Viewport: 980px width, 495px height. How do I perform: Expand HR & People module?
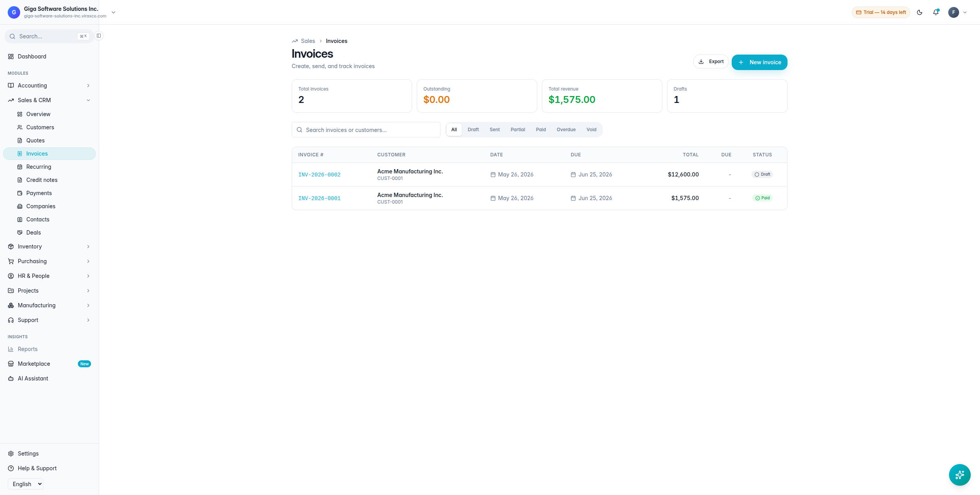(49, 276)
